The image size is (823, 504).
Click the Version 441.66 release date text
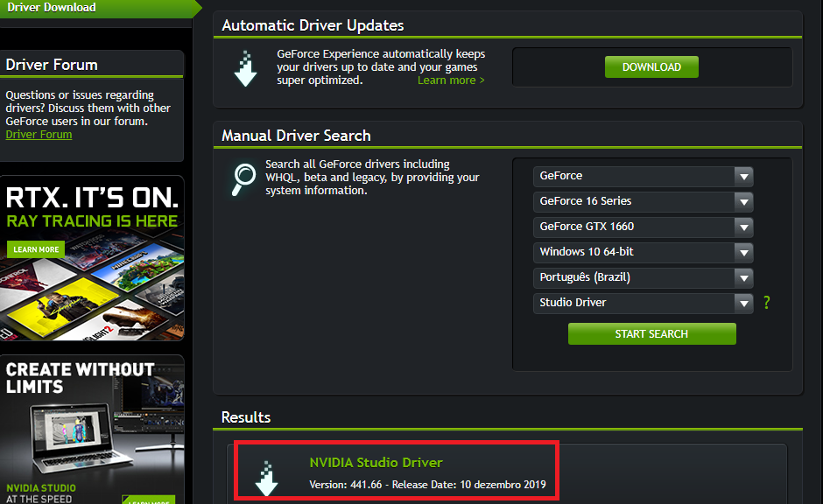[x=427, y=485]
